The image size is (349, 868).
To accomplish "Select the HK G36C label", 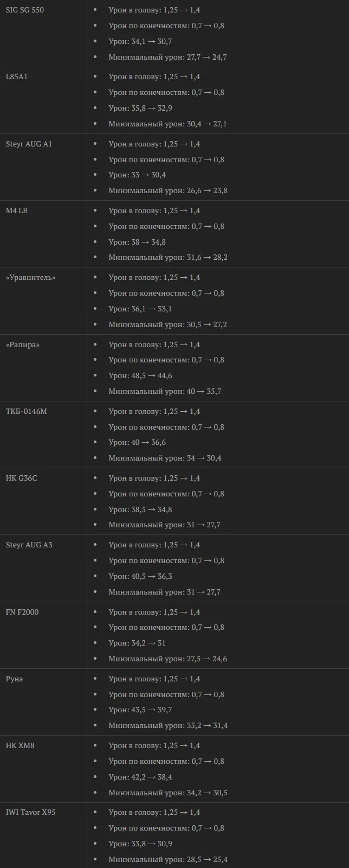I will [22, 478].
